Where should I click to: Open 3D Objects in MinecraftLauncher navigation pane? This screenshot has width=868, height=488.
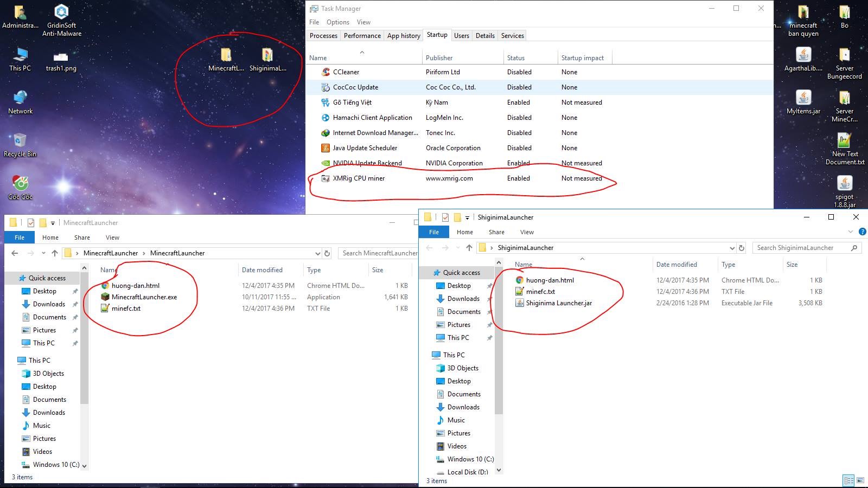tap(48, 374)
